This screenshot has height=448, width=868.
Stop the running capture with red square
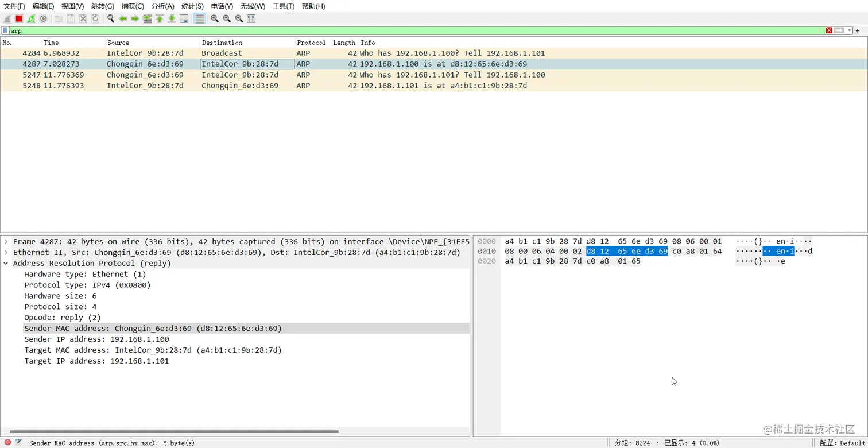(19, 18)
